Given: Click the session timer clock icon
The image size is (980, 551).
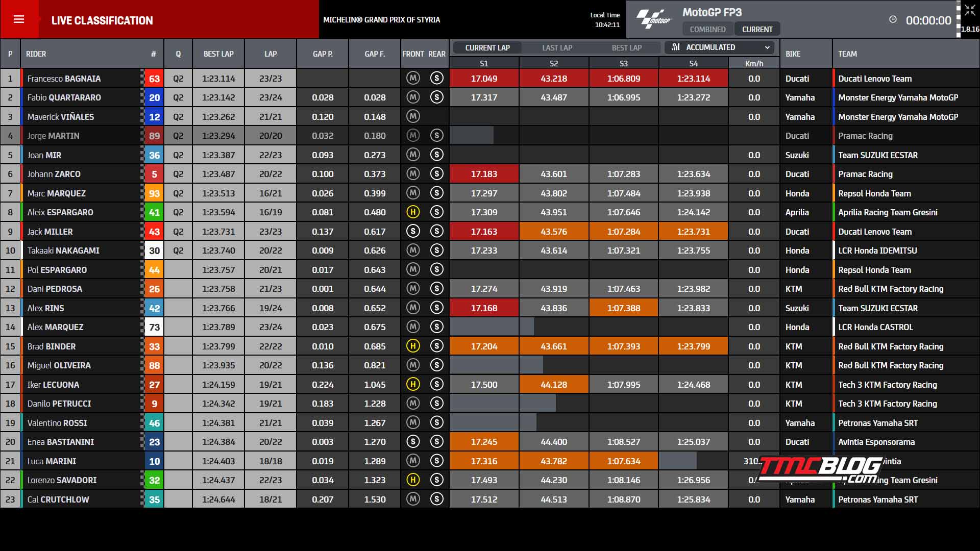Looking at the screenshot, I should point(893,19).
